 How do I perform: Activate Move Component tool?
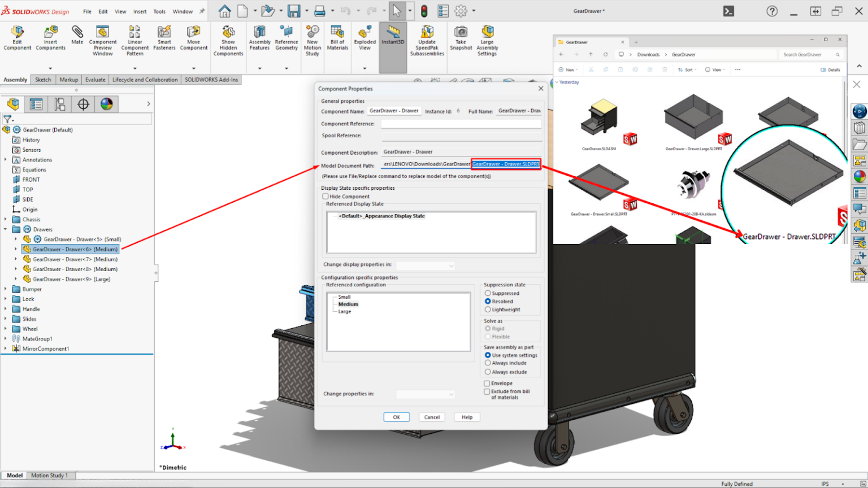click(x=194, y=38)
